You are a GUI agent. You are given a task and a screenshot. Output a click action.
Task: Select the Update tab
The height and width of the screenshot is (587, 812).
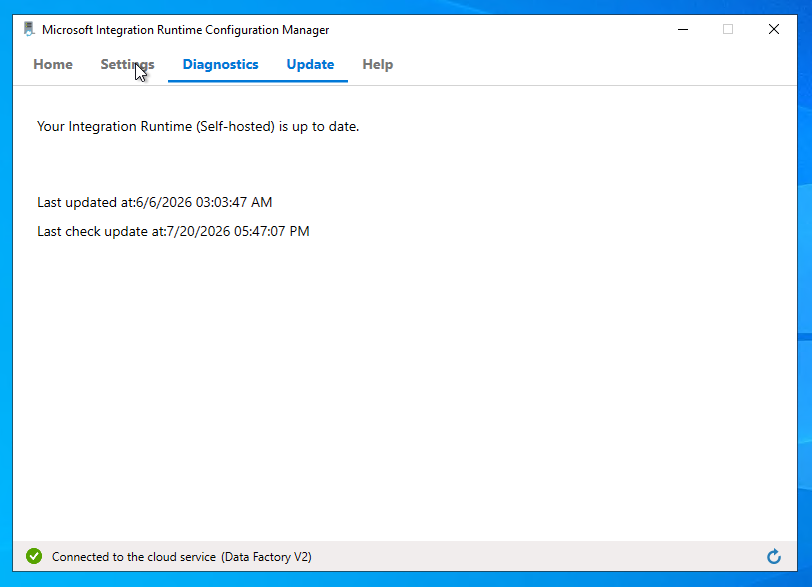[x=310, y=64]
